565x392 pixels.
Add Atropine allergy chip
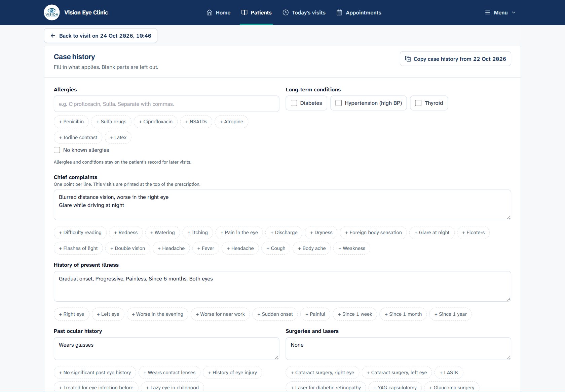pyautogui.click(x=231, y=122)
